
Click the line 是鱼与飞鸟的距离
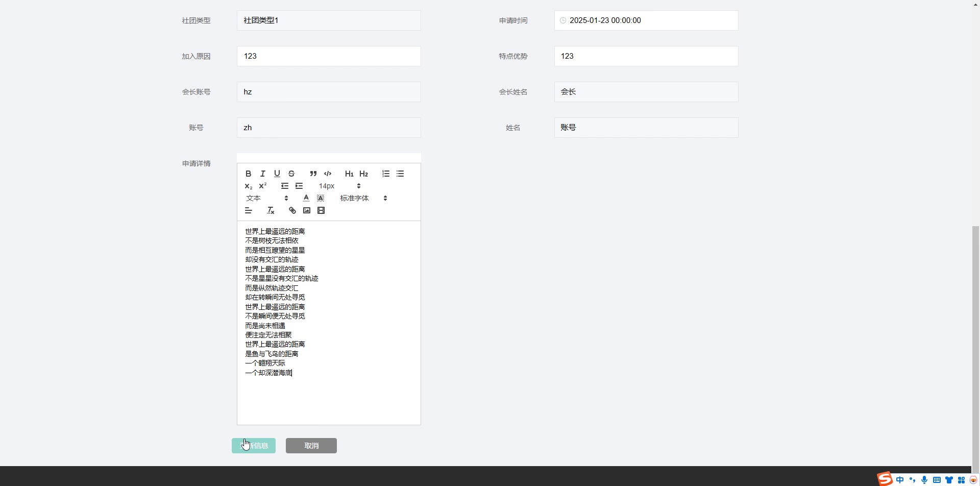click(x=272, y=354)
